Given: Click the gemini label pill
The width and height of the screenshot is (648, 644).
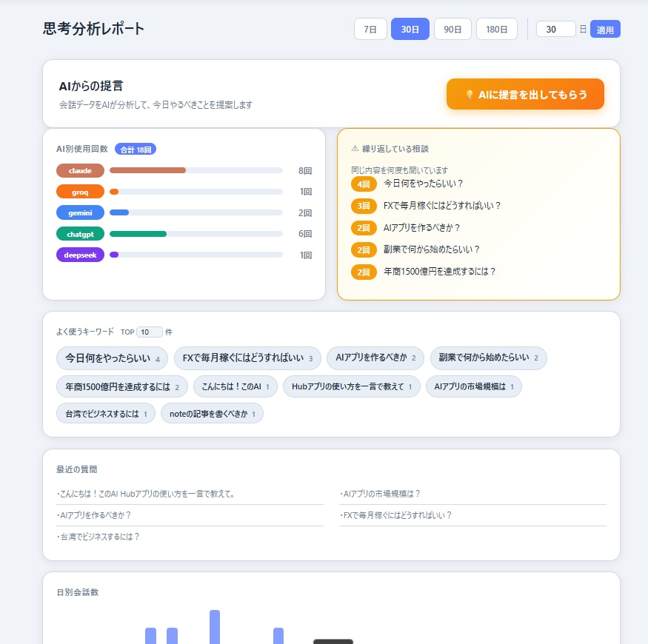Looking at the screenshot, I should [x=80, y=212].
